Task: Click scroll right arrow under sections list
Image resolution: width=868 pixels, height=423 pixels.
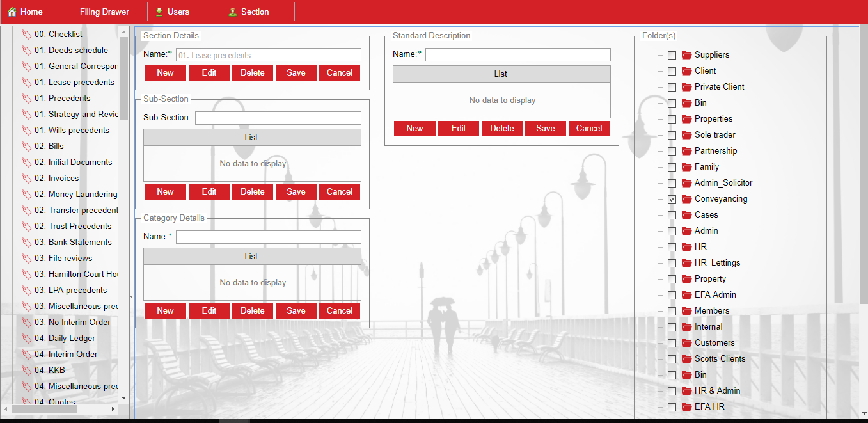Action: click(113, 409)
